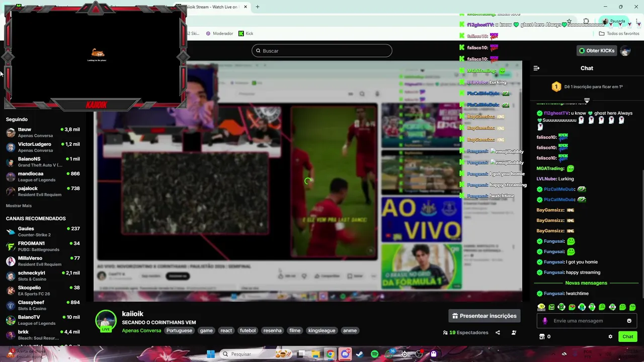
Task: Click the game tag
Action: tap(206, 330)
